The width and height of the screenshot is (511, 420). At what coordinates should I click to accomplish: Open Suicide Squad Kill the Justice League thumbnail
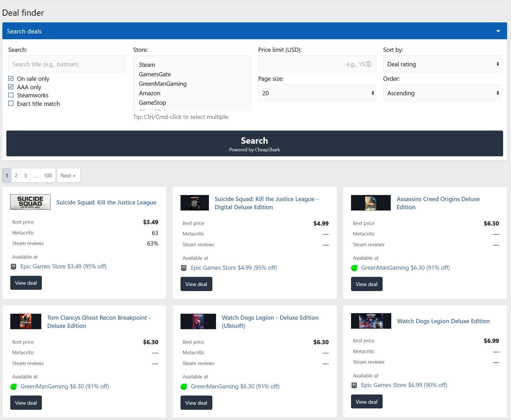tap(30, 202)
